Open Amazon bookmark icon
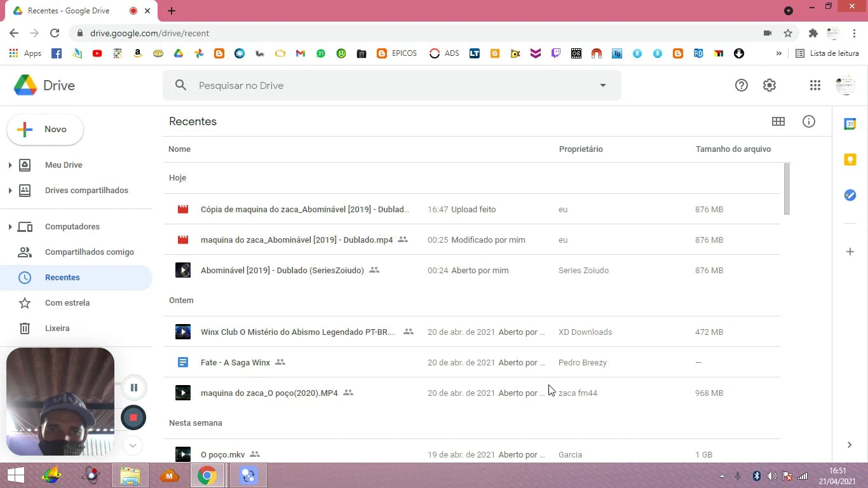 (138, 53)
